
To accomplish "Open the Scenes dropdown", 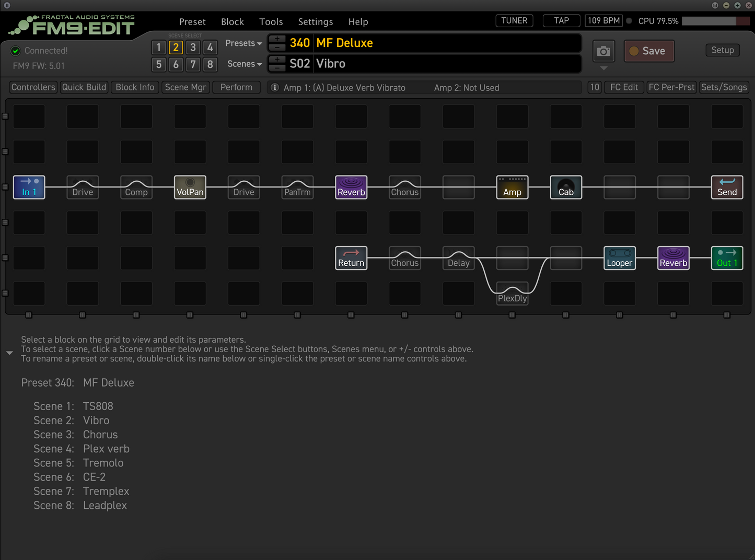I will pyautogui.click(x=245, y=64).
